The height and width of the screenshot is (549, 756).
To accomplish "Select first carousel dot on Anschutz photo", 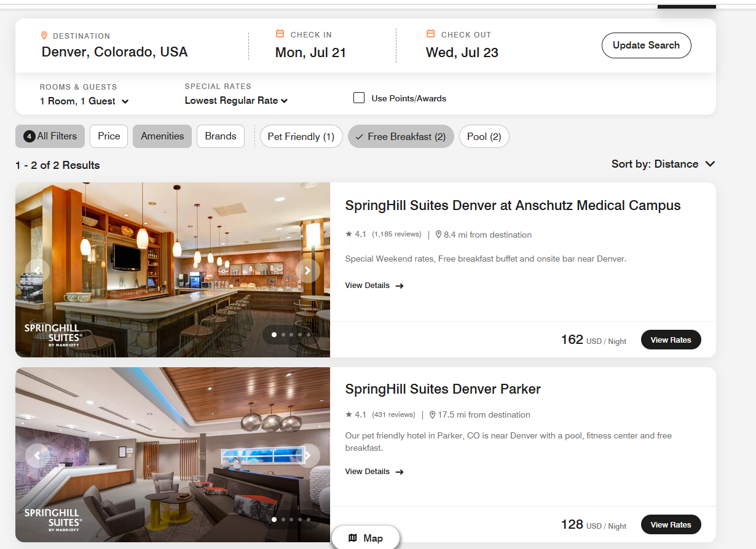I will (274, 335).
